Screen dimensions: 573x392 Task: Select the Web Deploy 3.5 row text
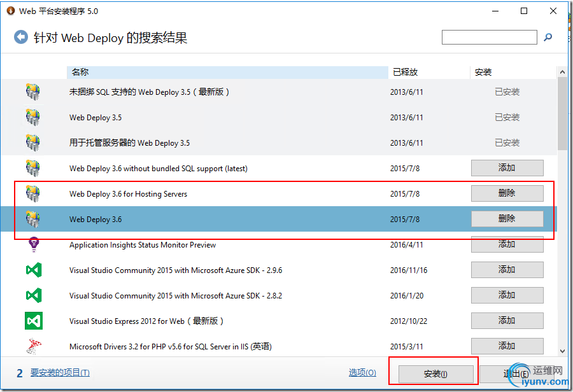95,117
